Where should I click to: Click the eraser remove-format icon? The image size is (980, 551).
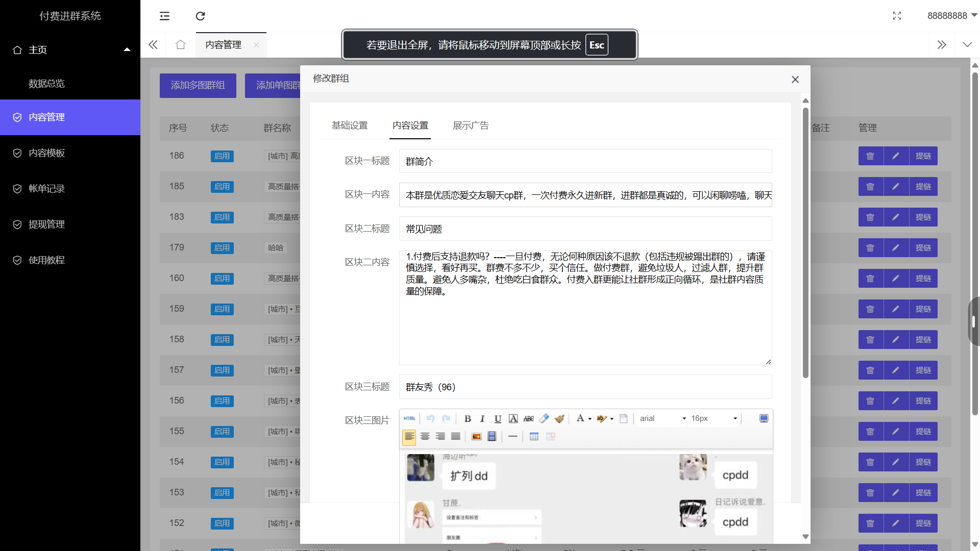point(544,418)
